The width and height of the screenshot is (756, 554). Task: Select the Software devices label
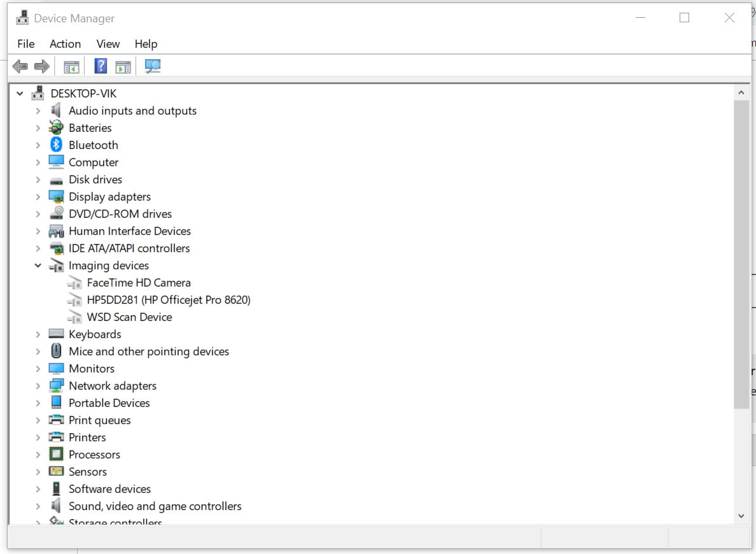click(110, 489)
